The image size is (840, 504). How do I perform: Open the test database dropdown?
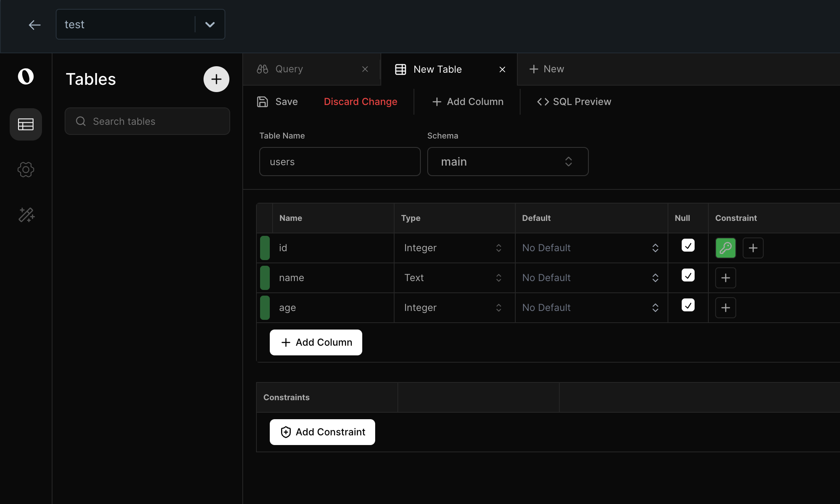(x=210, y=25)
